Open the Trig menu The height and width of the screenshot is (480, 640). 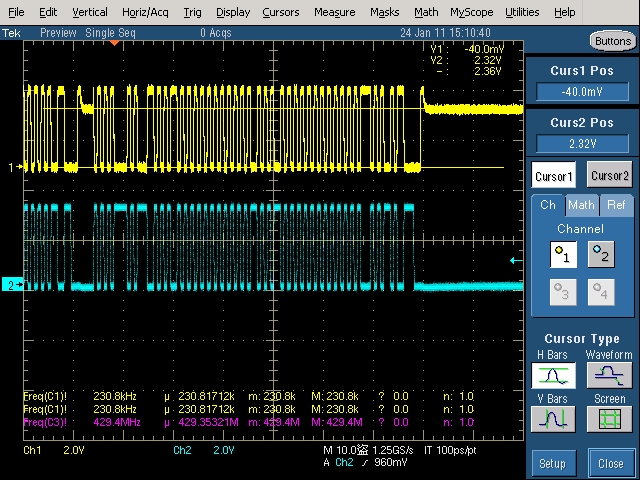(x=192, y=12)
